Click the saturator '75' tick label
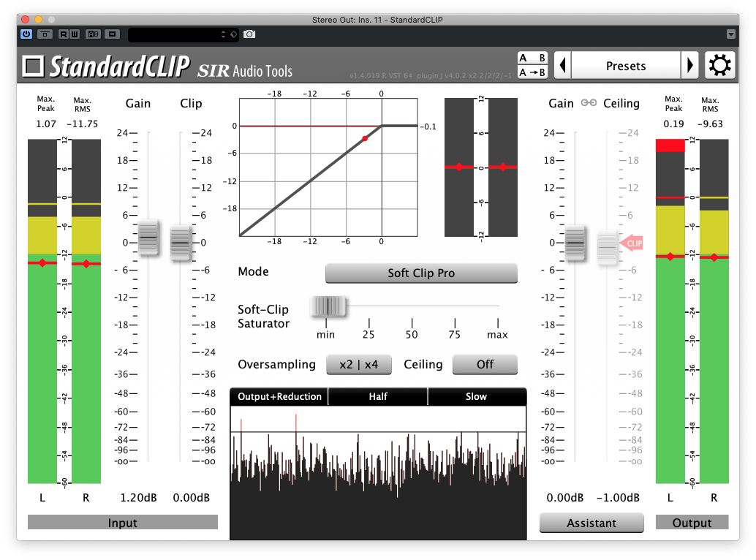This screenshot has height=560, width=756. [x=455, y=334]
